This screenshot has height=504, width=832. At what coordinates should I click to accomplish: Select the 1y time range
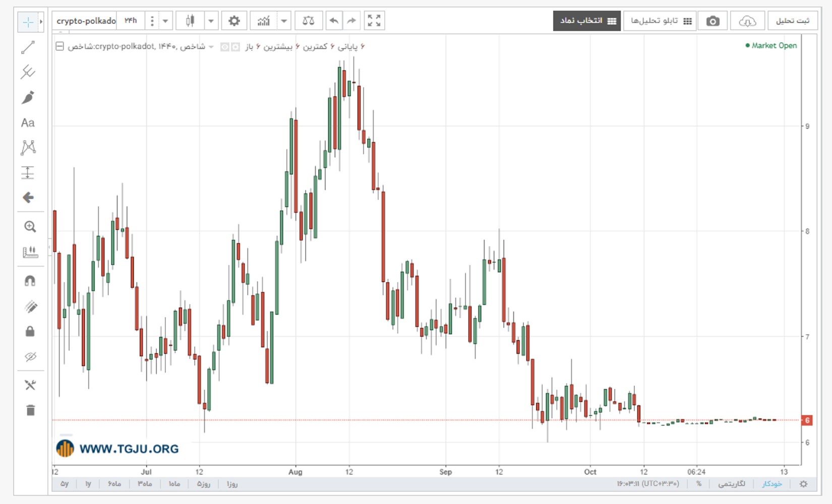click(88, 484)
